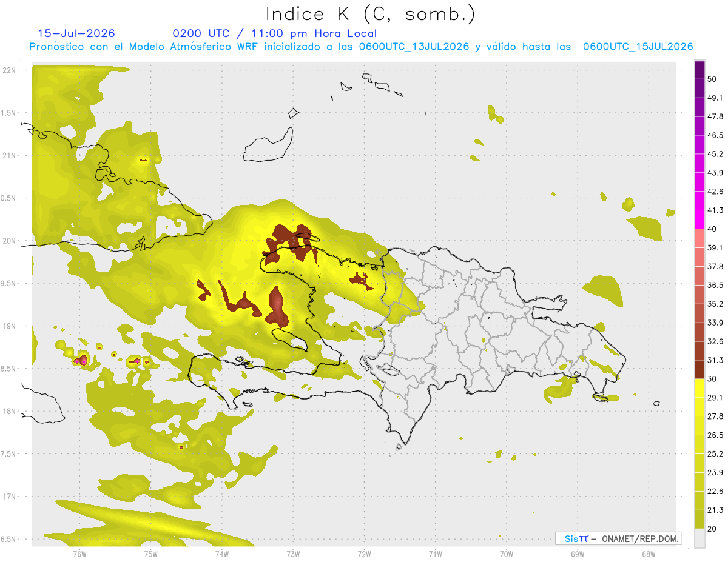Click the "75W" longitude label
Viewport: 728px width, 562px height.
tap(150, 554)
